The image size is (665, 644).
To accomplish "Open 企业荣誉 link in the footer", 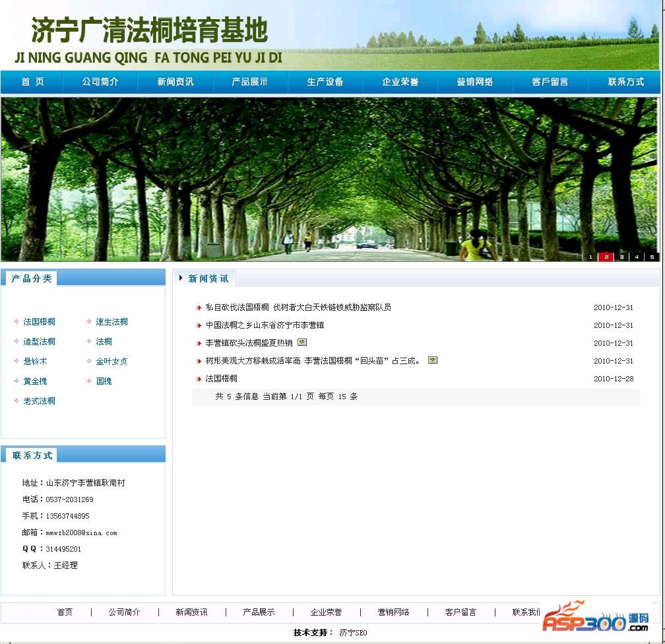I will (326, 612).
